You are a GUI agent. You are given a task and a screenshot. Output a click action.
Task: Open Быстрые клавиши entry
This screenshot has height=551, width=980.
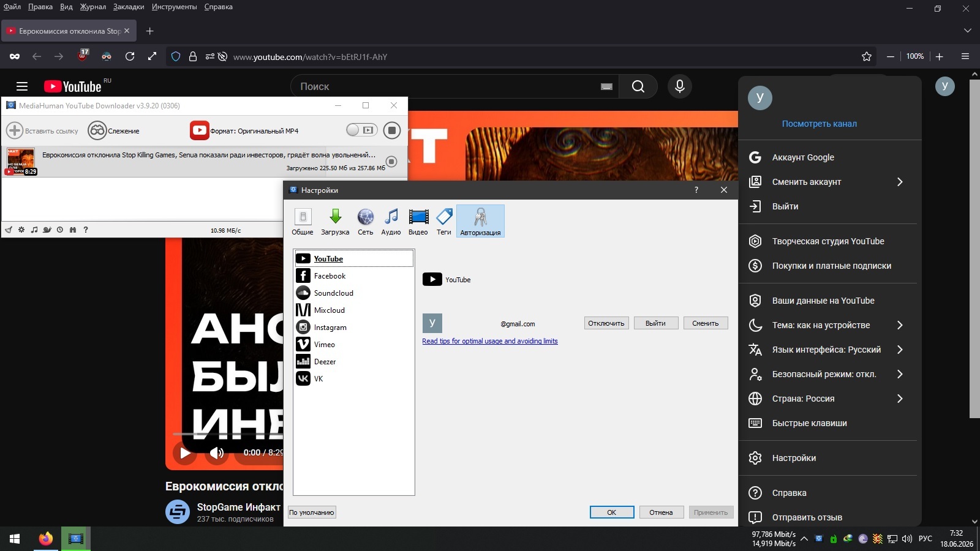827,423
